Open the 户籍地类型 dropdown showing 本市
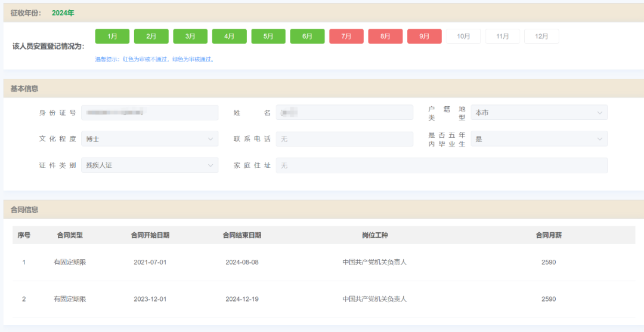The image size is (644, 332). click(539, 113)
